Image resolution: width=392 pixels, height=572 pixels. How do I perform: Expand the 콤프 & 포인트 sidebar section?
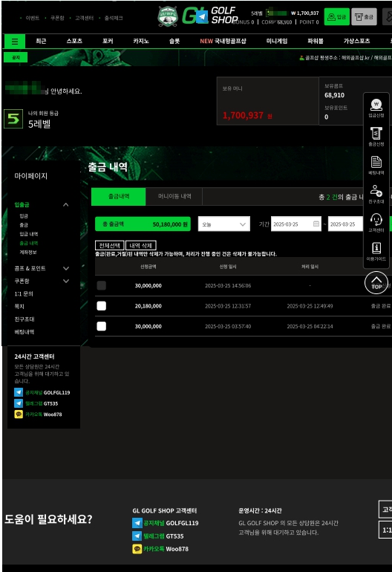66,268
